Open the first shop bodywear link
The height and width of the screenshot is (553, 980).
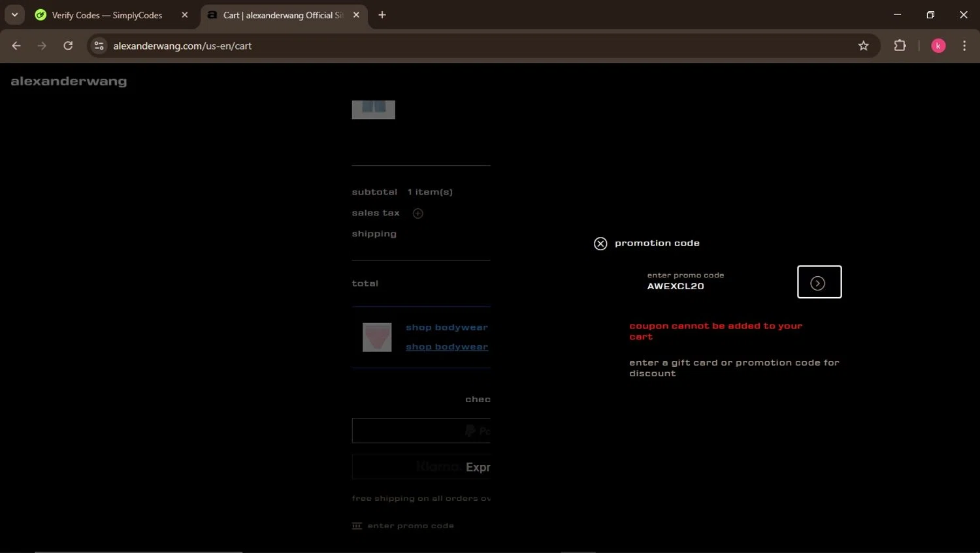tap(447, 327)
